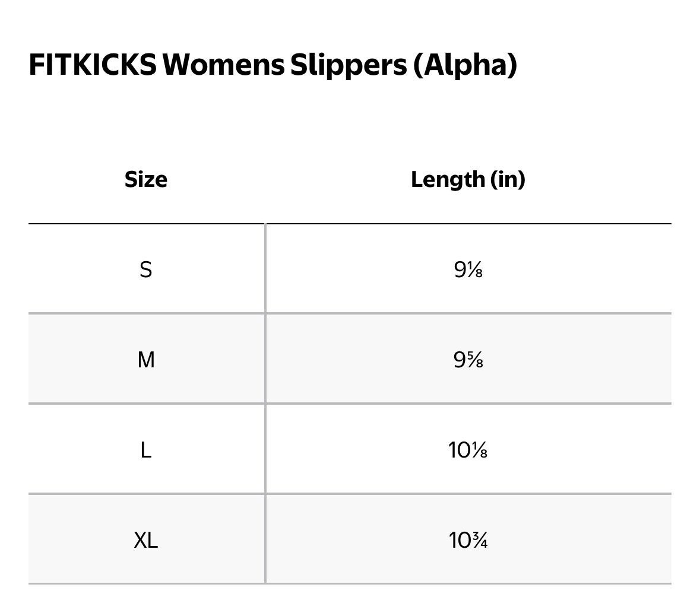Select the M size cell
This screenshot has height=616, width=700.
coord(146,360)
